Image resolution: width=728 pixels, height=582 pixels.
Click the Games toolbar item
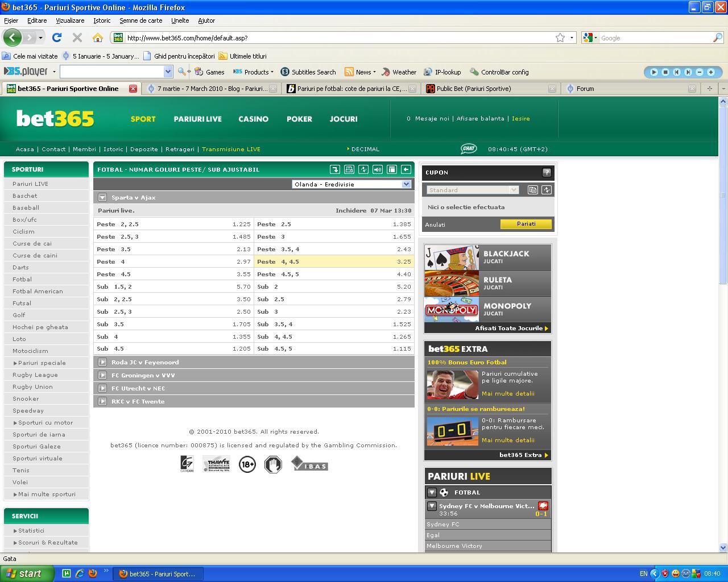(210, 72)
